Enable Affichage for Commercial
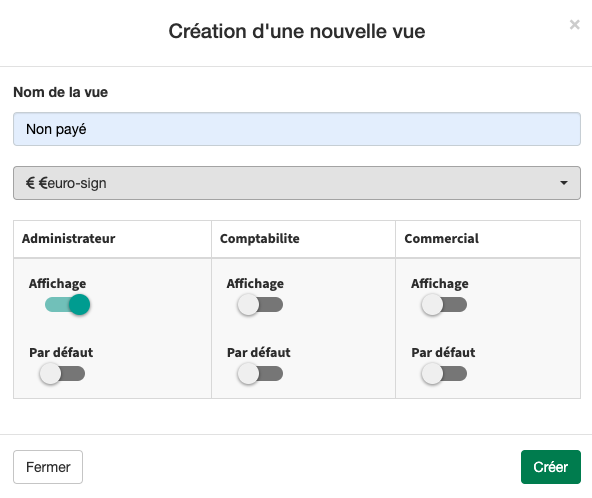Viewport: 592px width, 498px height. coord(444,304)
